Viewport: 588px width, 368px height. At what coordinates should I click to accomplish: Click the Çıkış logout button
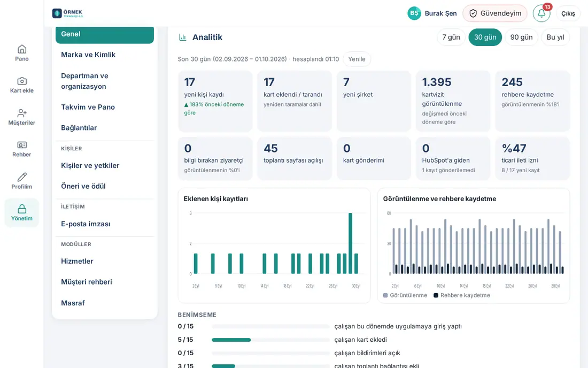pos(568,13)
